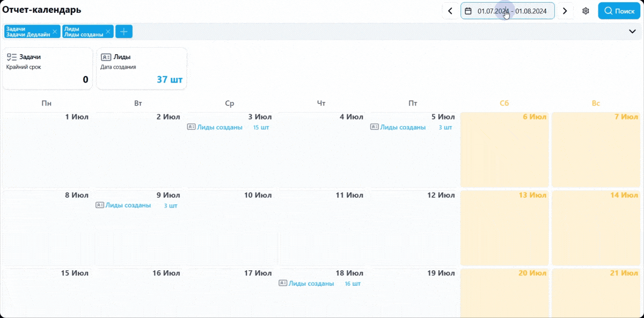Click the Пн weekday header
Viewport: 644px width, 318px height.
(47, 103)
